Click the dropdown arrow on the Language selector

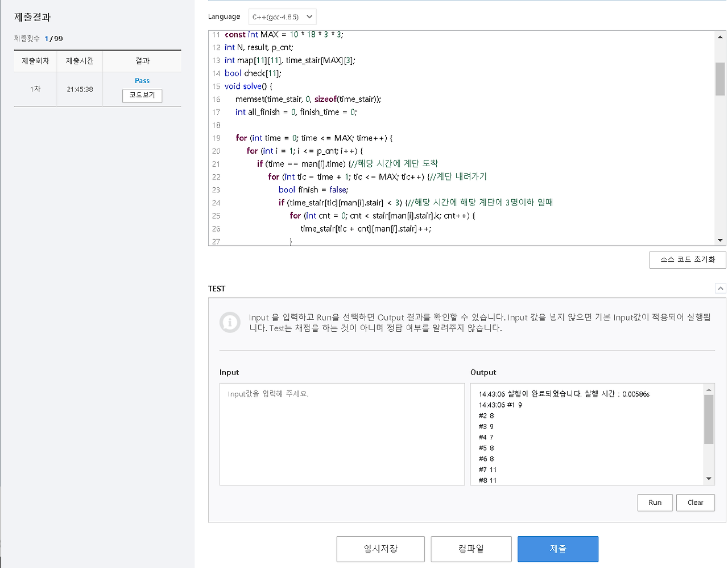309,17
